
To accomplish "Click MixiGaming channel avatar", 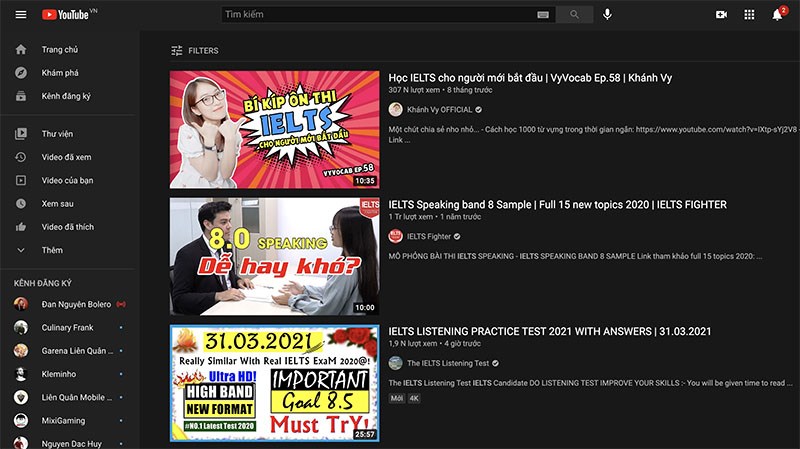I will [21, 420].
